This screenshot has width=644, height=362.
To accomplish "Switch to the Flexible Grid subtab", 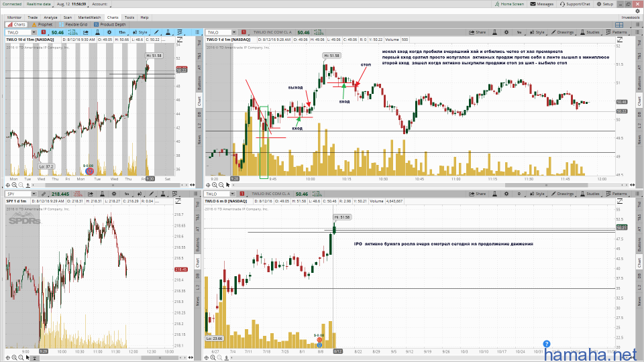I will (73, 25).
